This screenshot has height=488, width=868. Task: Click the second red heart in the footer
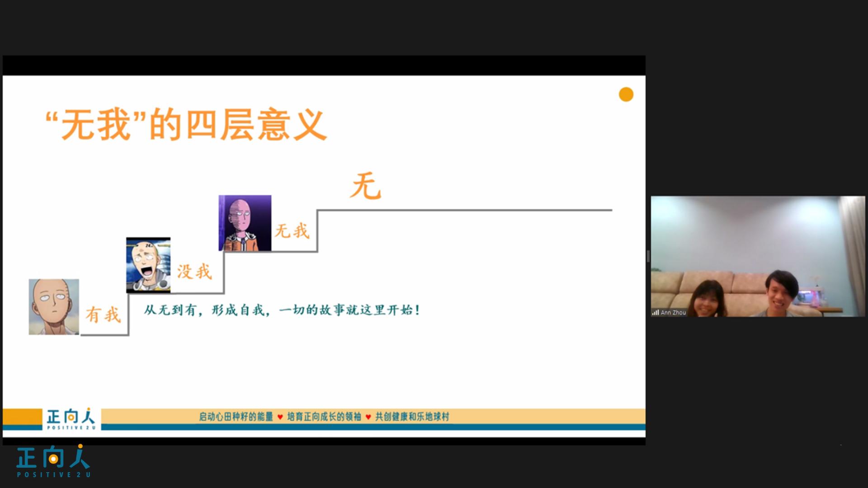[x=368, y=417]
